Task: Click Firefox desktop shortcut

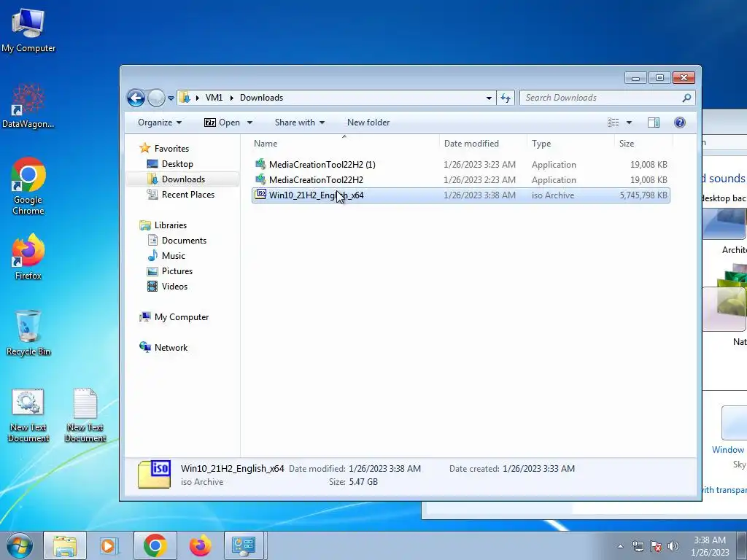Action: [x=28, y=257]
